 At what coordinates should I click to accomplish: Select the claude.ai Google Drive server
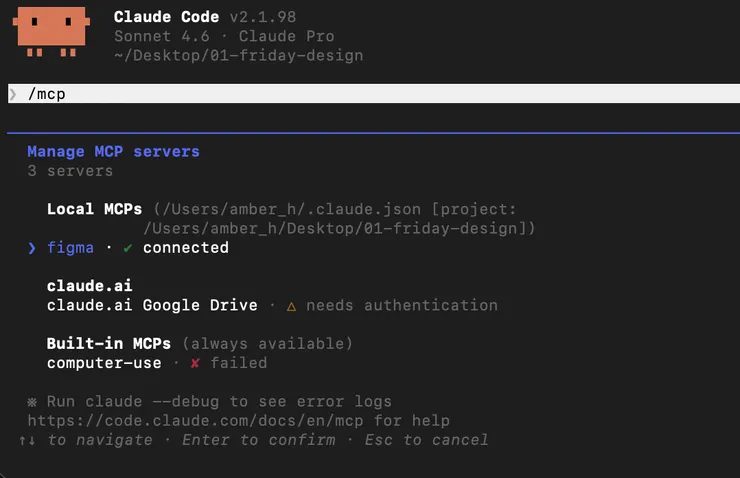tap(152, 305)
